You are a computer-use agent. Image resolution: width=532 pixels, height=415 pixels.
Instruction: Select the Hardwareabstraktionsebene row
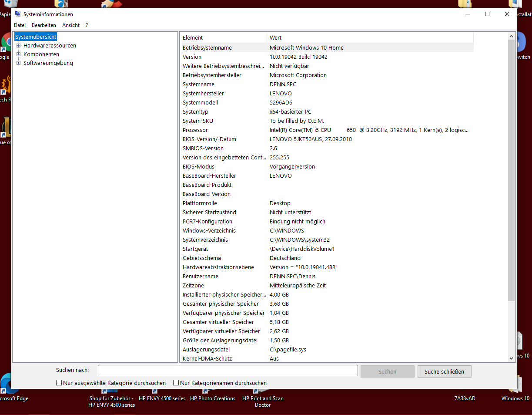(x=327, y=267)
